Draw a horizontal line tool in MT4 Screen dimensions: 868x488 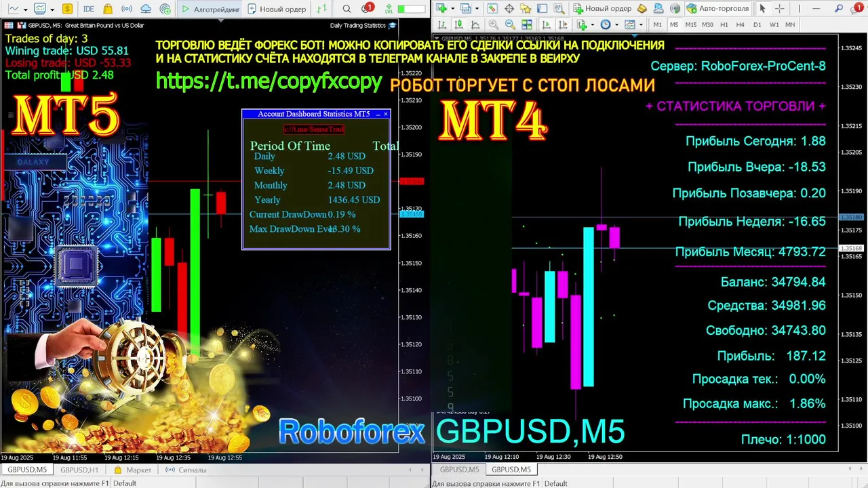coord(816,8)
